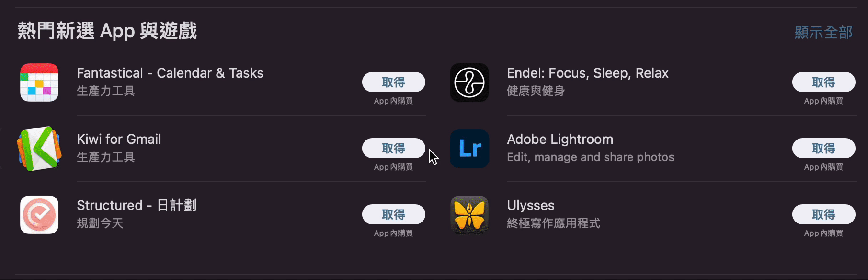
Task: Click the Structured app icon
Action: click(39, 215)
